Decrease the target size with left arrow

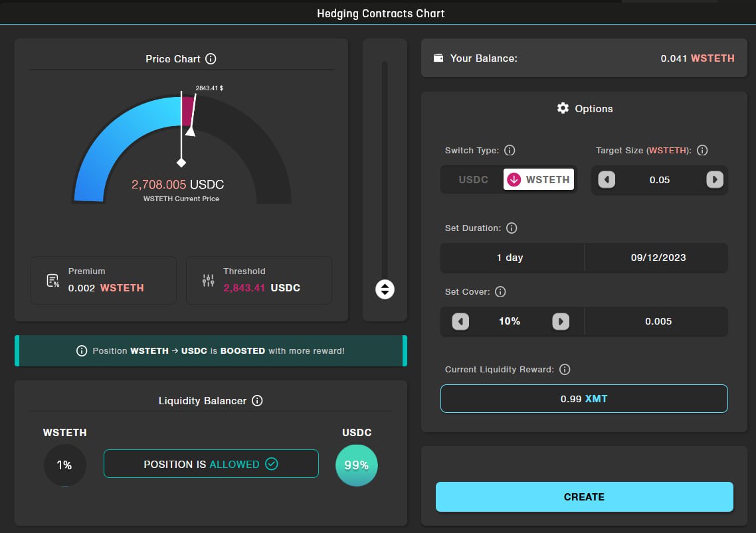(607, 180)
